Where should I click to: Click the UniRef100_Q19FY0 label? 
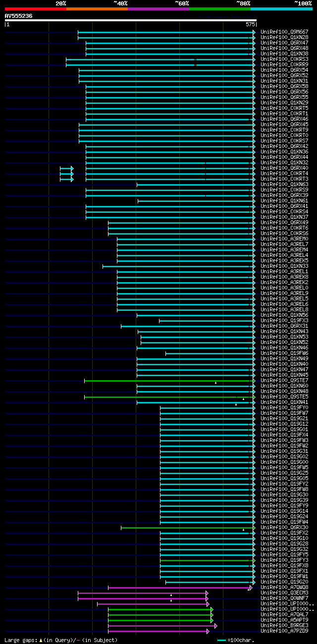coord(284,408)
